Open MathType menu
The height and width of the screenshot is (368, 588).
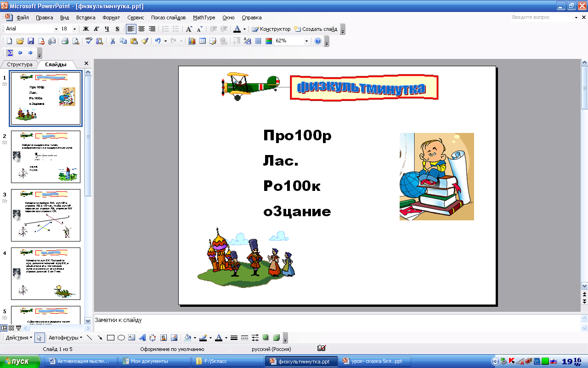[x=204, y=17]
